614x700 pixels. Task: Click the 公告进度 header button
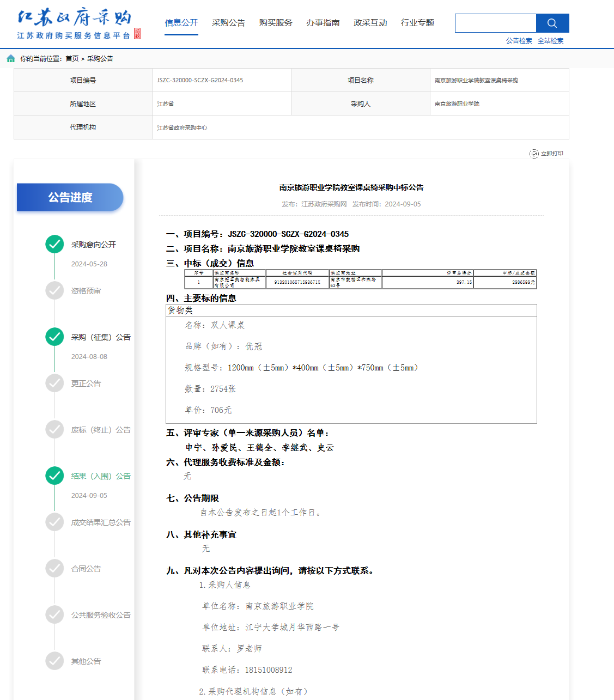70,197
